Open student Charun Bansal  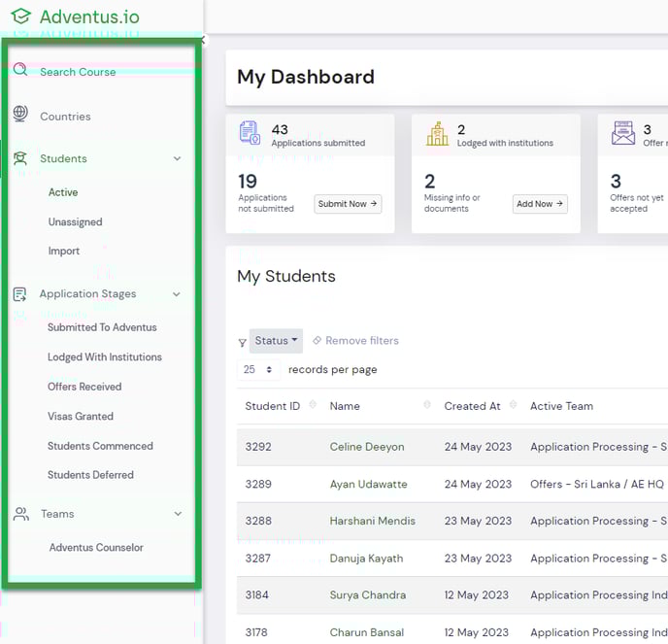367,632
